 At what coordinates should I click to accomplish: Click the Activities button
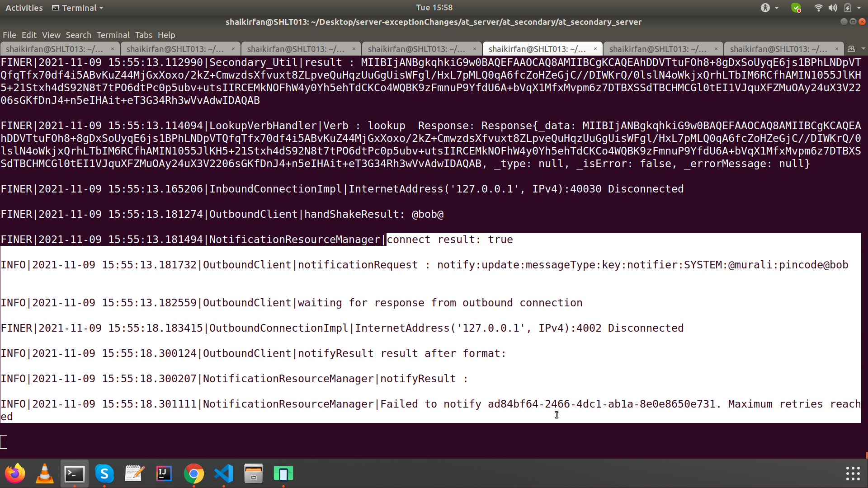tap(24, 8)
